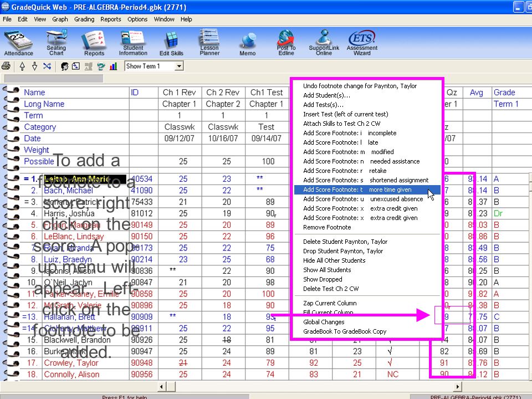Screen dimensions: 532x399
Task: Click the horizontal scrollbar right arrow
Action: 458,386
